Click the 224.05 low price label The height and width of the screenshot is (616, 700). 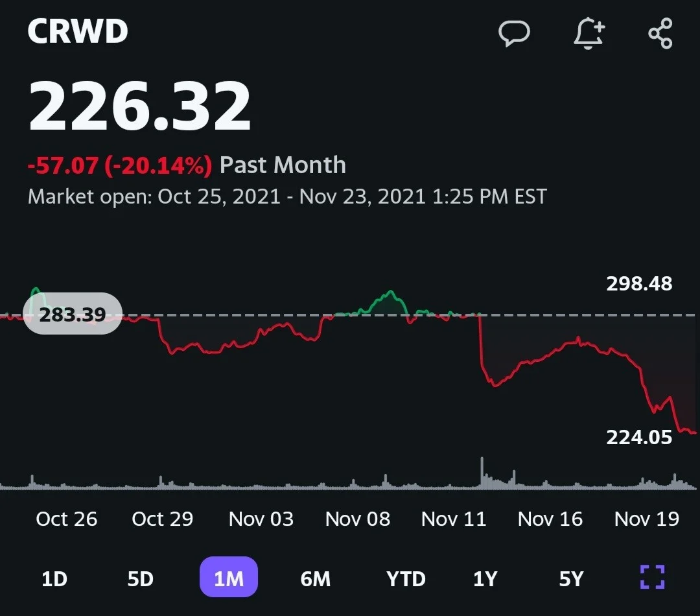[x=639, y=437]
